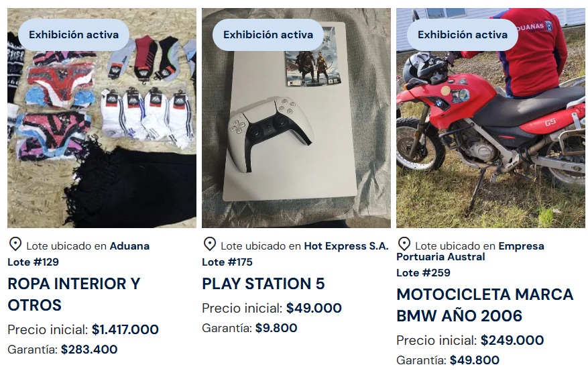Screen dimensions: 588x373
Task: Open the underwear and socks lot photo
Action: pyautogui.click(x=102, y=118)
